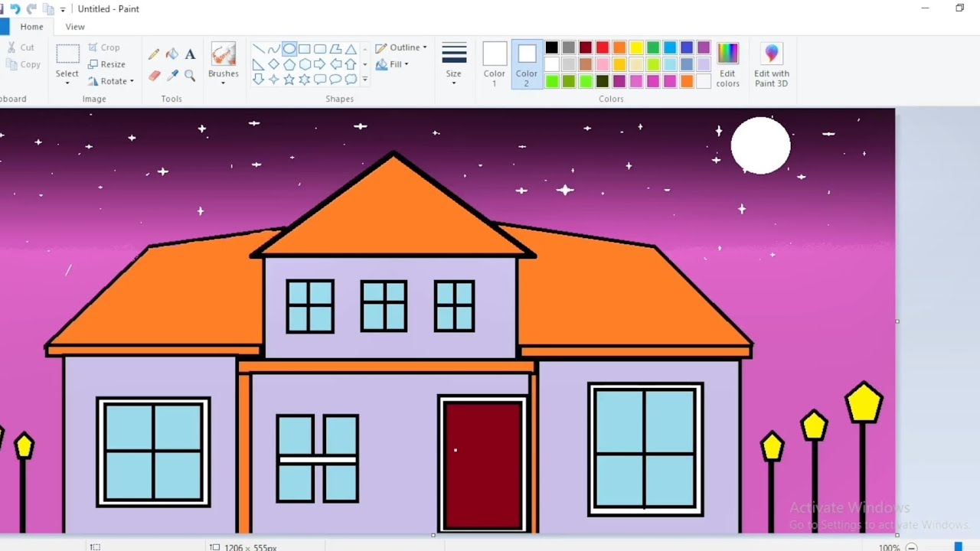Image resolution: width=980 pixels, height=551 pixels.
Task: Activate the Color 2 background selector
Action: [x=526, y=64]
